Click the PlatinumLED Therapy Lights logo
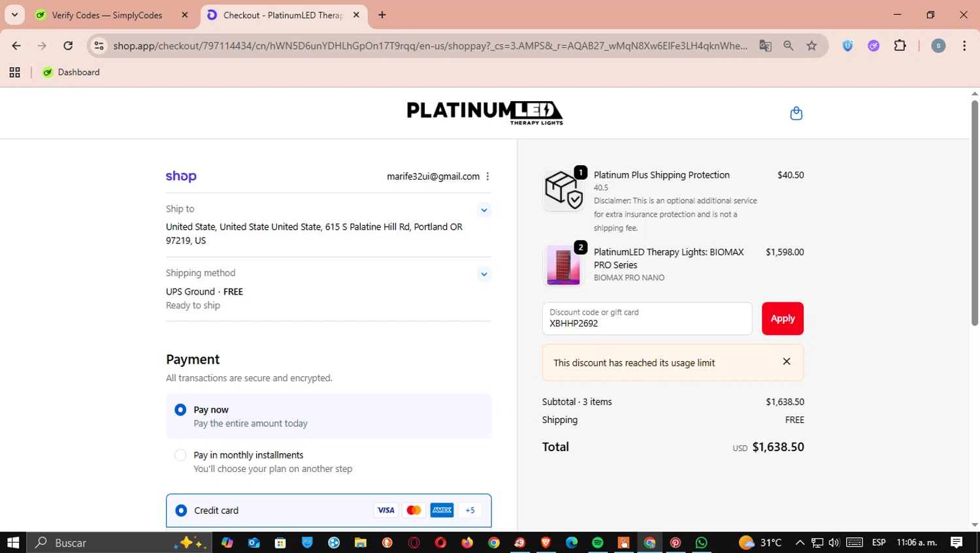 click(x=485, y=112)
